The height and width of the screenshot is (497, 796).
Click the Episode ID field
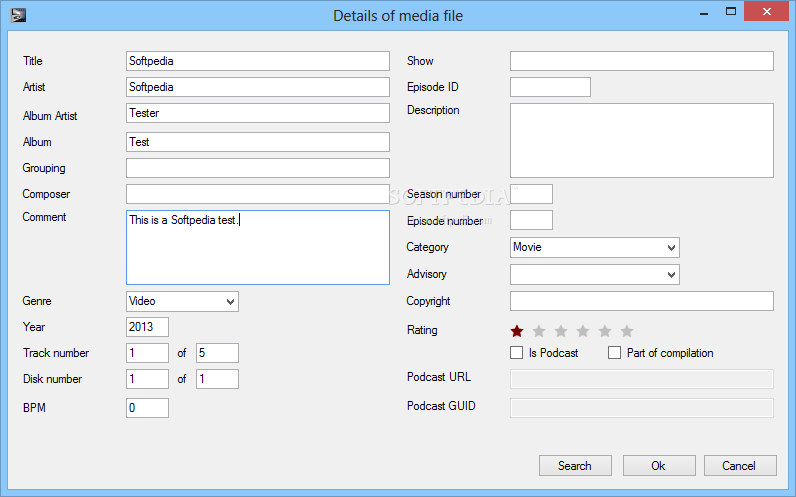[x=550, y=87]
